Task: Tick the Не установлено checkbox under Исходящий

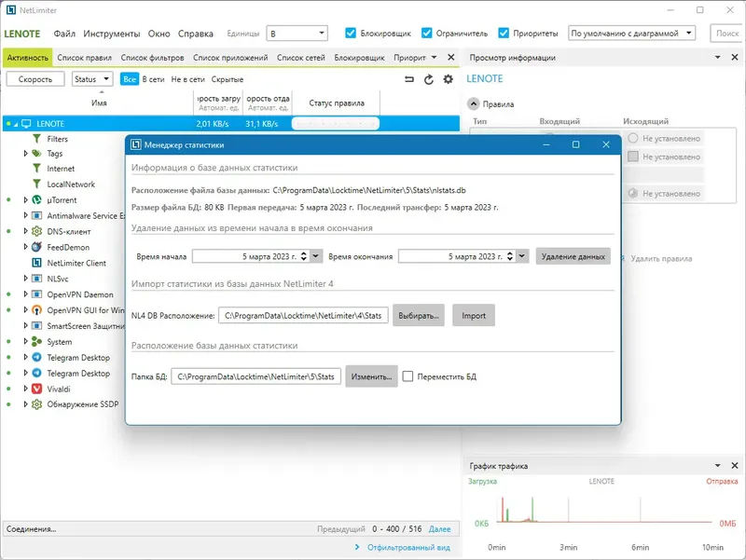Action: click(633, 157)
